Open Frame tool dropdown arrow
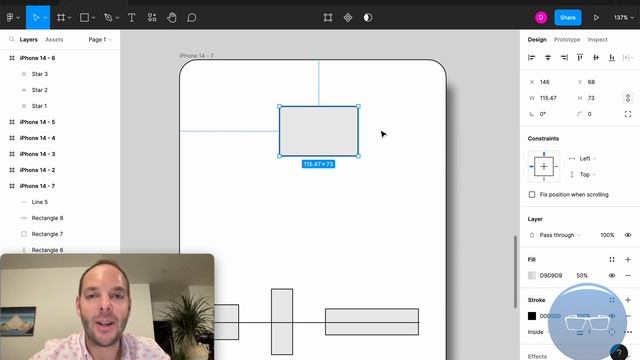Screen dimensions: 640x360 (x=69, y=18)
